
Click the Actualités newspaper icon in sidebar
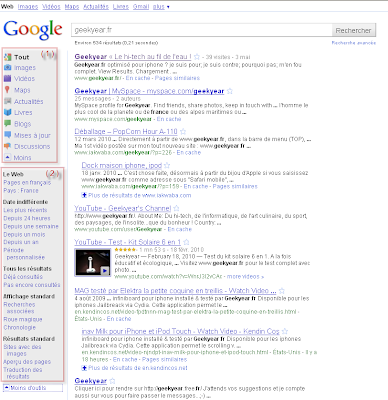8,101
